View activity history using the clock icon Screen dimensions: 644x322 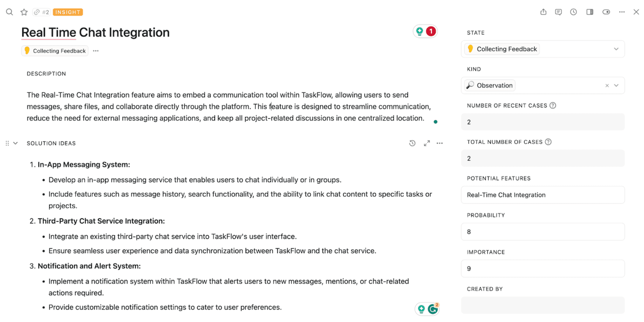(573, 12)
